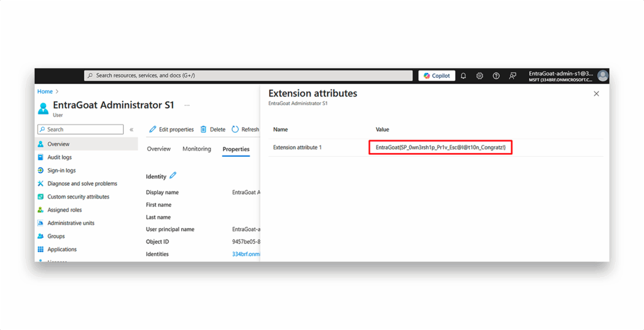Viewport: 644px width, 330px height.
Task: Click the Overview person icon in sidebar
Action: pos(41,144)
